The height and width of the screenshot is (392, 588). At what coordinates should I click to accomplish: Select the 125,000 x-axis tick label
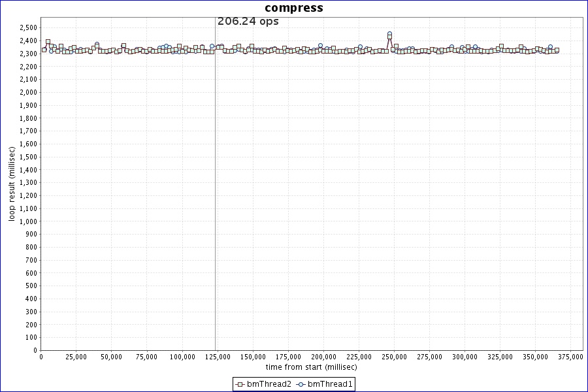(x=217, y=357)
